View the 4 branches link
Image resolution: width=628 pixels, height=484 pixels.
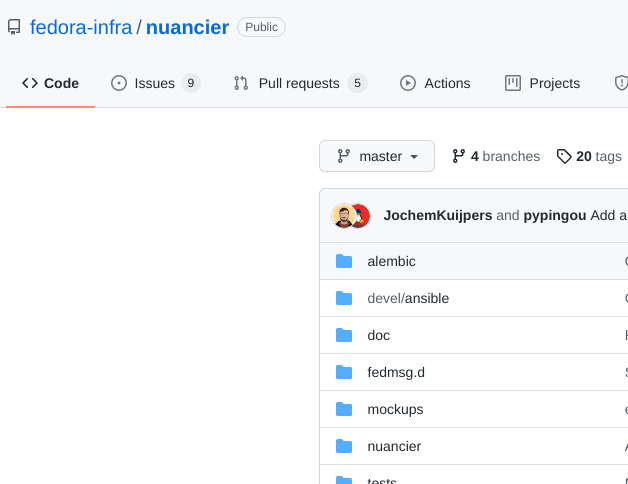tap(496, 156)
